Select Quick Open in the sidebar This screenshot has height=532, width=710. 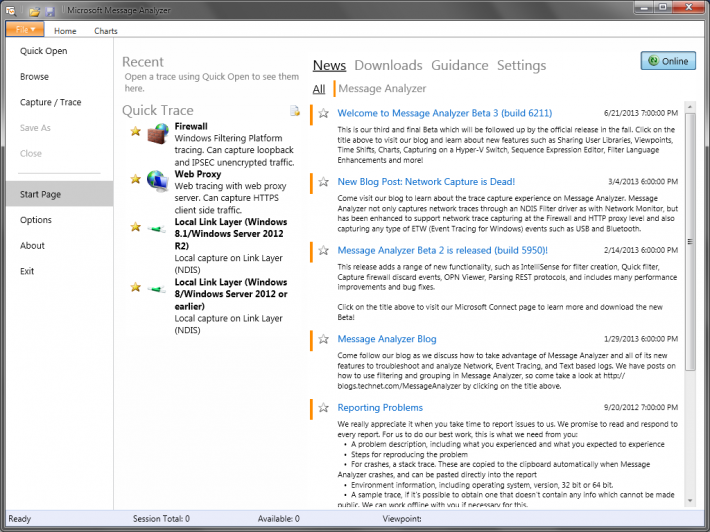(43, 51)
